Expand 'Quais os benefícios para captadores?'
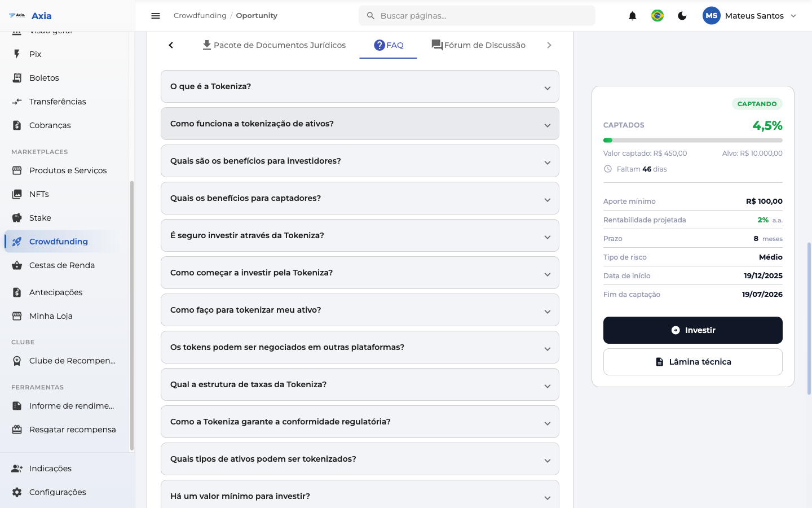 coord(360,198)
